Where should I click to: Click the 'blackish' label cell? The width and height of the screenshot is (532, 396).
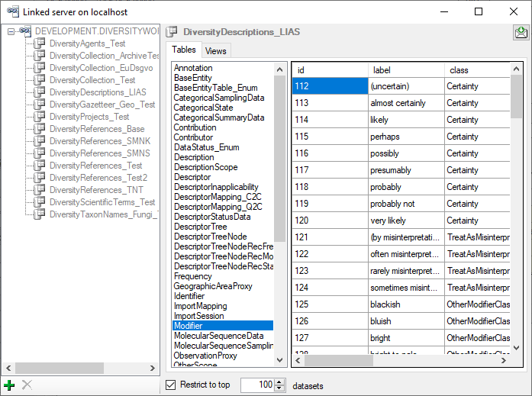pos(407,304)
